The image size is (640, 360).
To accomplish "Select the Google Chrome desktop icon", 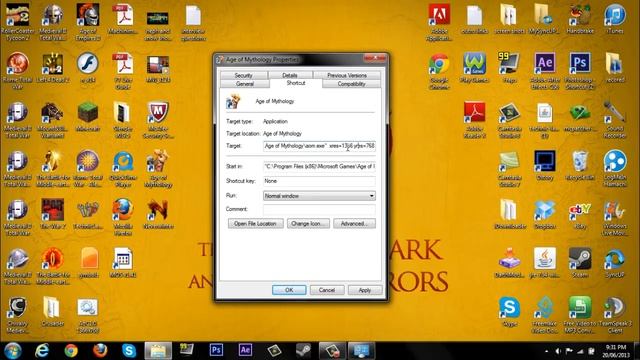I will (x=439, y=71).
